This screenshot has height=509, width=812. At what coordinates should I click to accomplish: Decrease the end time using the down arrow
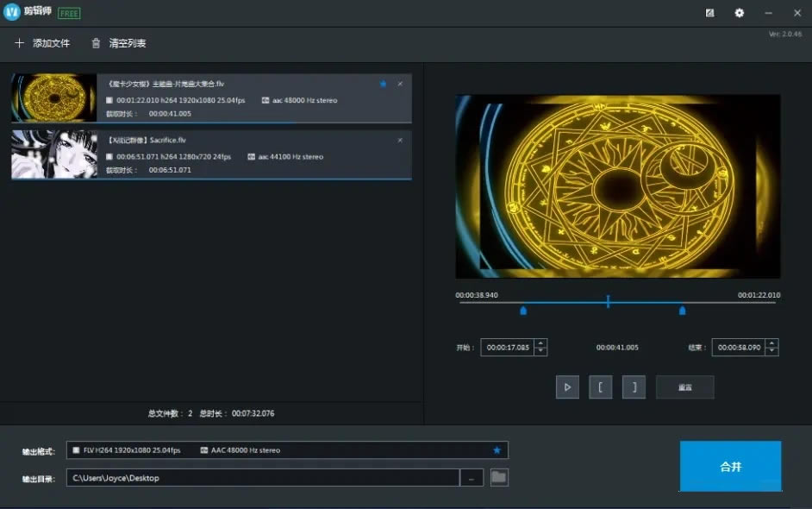(771, 351)
